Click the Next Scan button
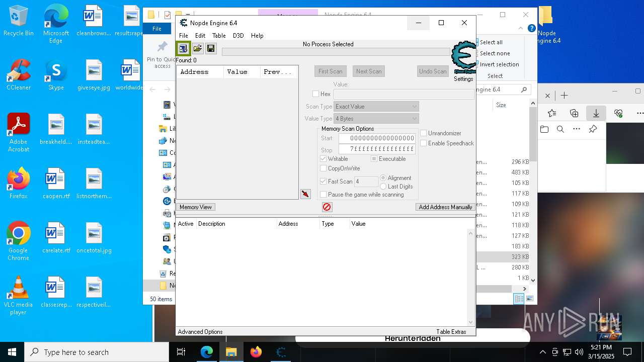 [x=369, y=71]
